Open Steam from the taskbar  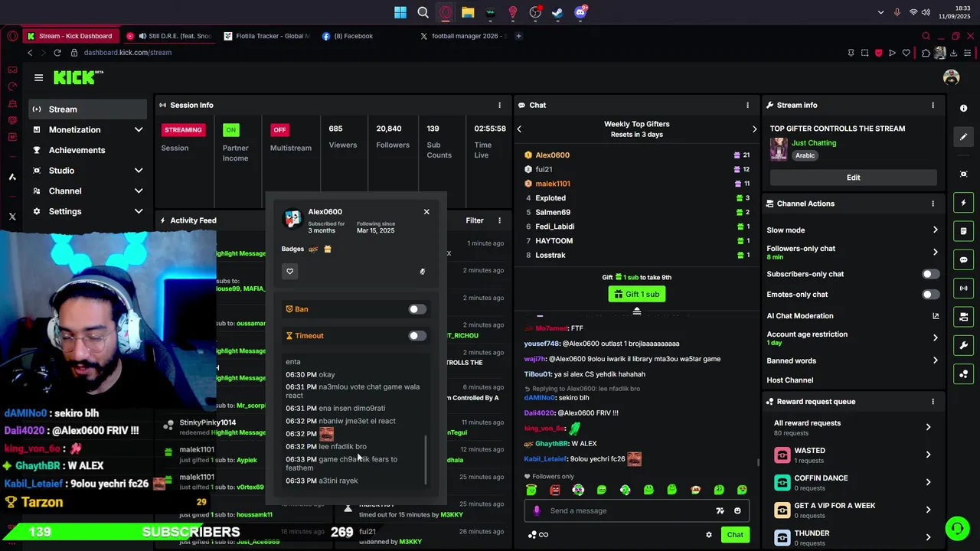click(x=557, y=12)
